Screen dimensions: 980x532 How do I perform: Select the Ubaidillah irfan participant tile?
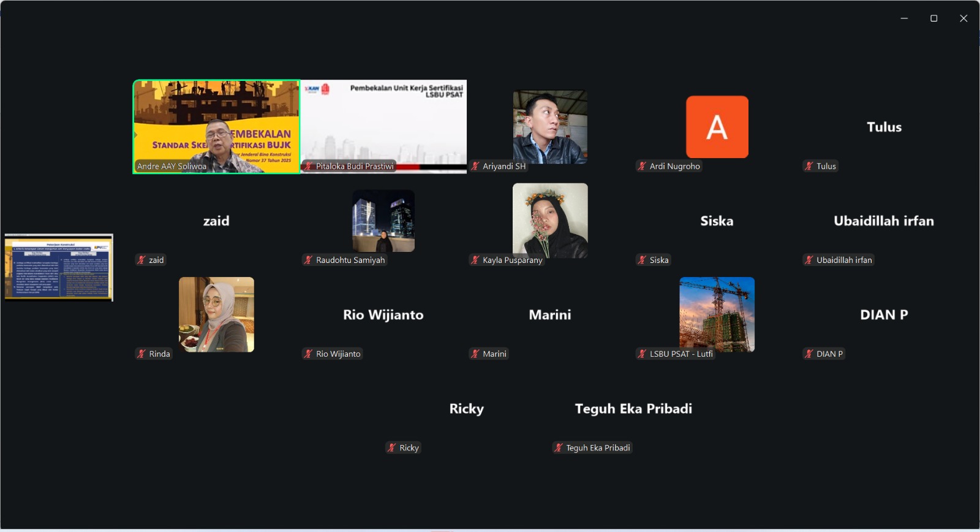pos(883,221)
